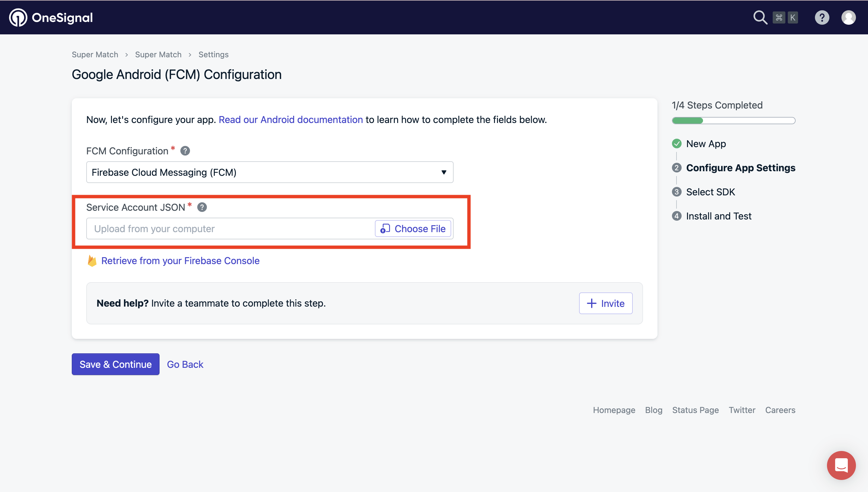Click the steps completed progress bar

pyautogui.click(x=733, y=121)
